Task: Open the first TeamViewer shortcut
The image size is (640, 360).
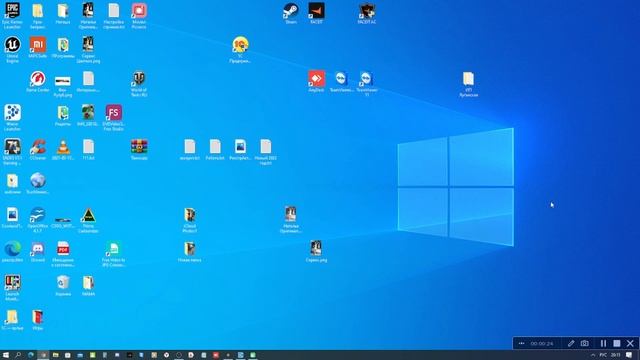Action: [341, 81]
